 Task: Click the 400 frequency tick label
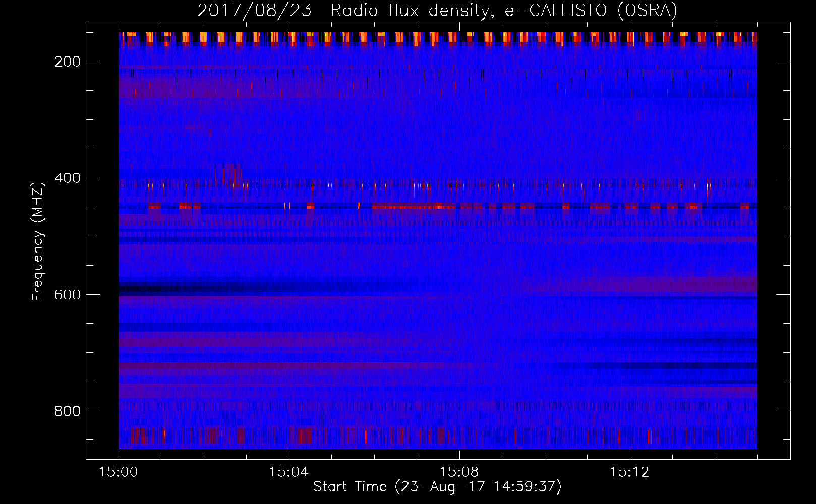pos(68,178)
